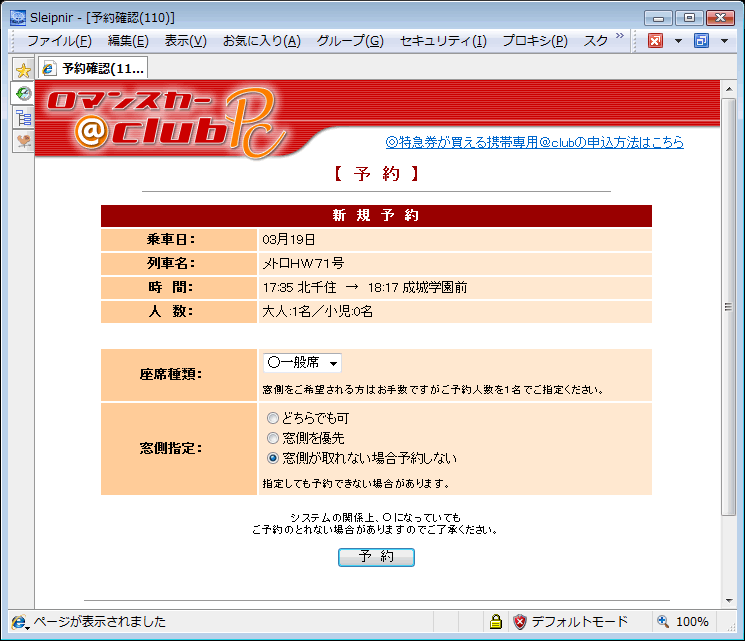Select the 窓側を優先 radio option

tap(273, 438)
